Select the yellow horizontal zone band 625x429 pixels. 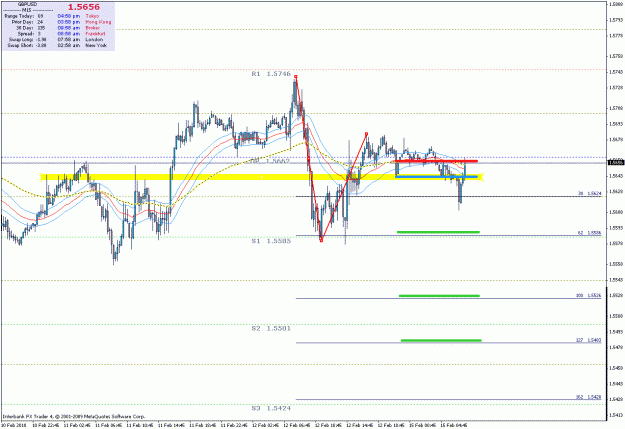click(261, 177)
